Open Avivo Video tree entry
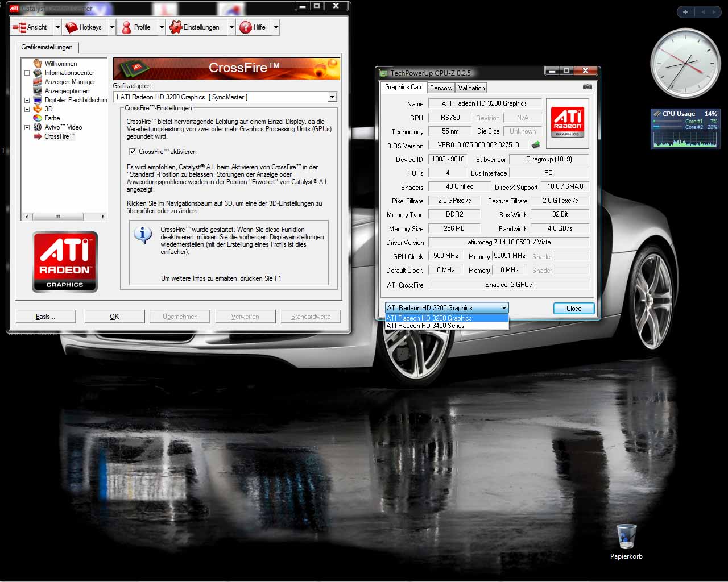The width and height of the screenshot is (728, 582). point(63,127)
